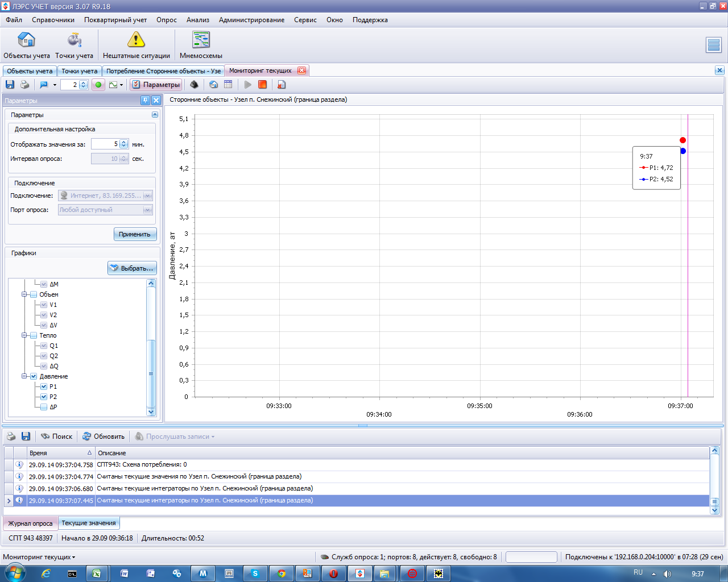Collapse the Давление tree node

pyautogui.click(x=24, y=376)
